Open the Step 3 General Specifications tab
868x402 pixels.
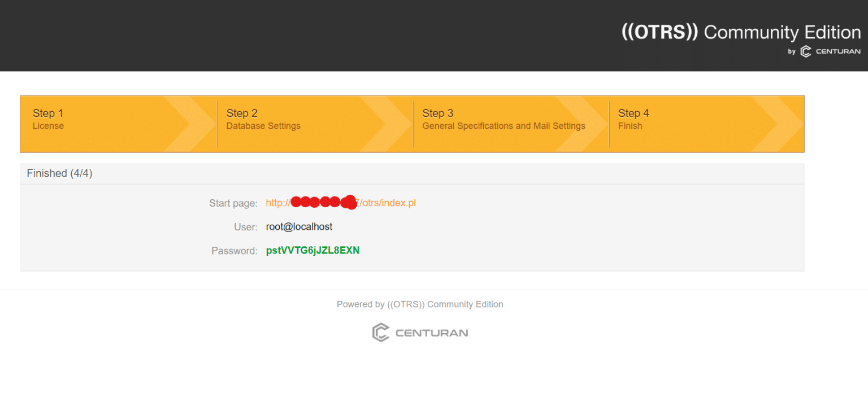tap(504, 119)
